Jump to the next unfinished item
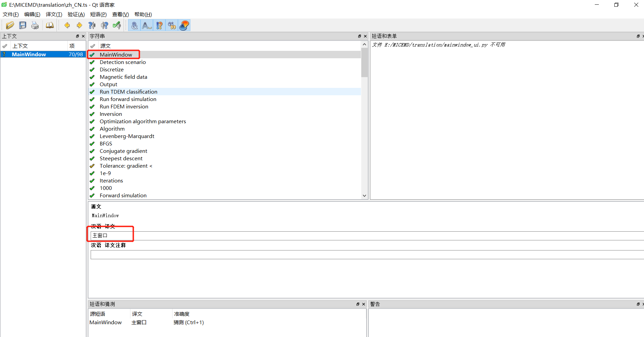The height and width of the screenshot is (337, 644). pos(104,25)
